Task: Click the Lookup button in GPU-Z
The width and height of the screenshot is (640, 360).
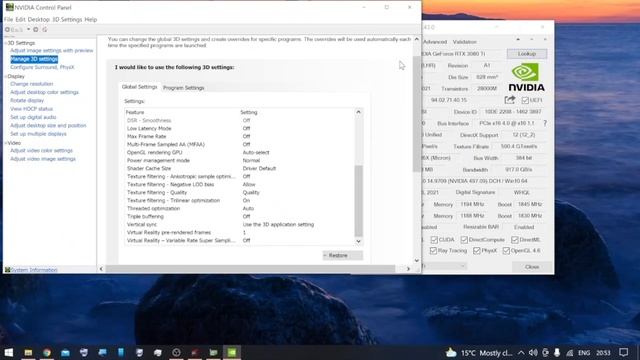Action: pyautogui.click(x=527, y=54)
